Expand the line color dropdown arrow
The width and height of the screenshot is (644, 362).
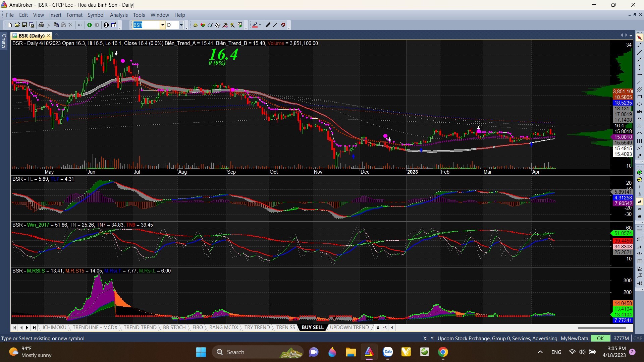click(260, 25)
